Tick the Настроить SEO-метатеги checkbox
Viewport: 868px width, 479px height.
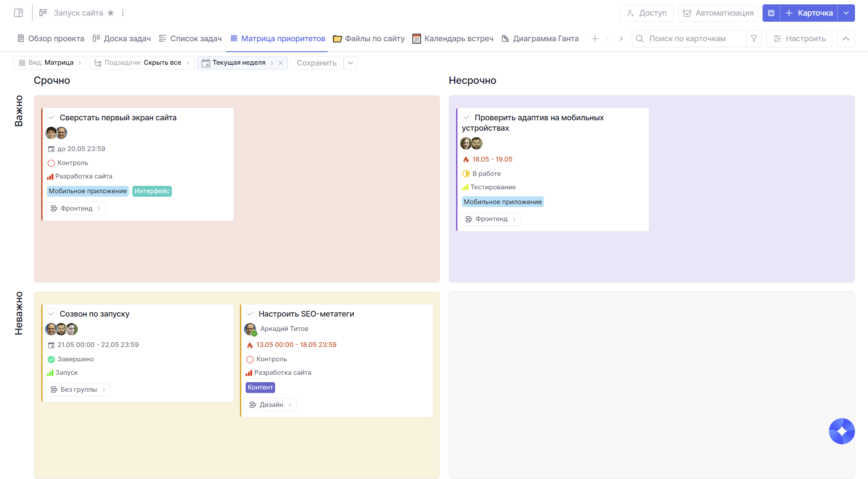pos(250,314)
